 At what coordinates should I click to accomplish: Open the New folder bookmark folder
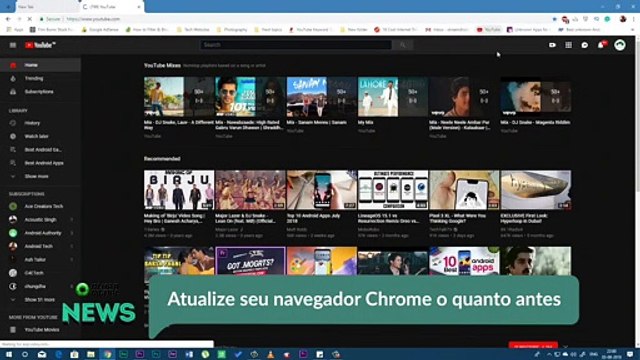click(x=354, y=30)
